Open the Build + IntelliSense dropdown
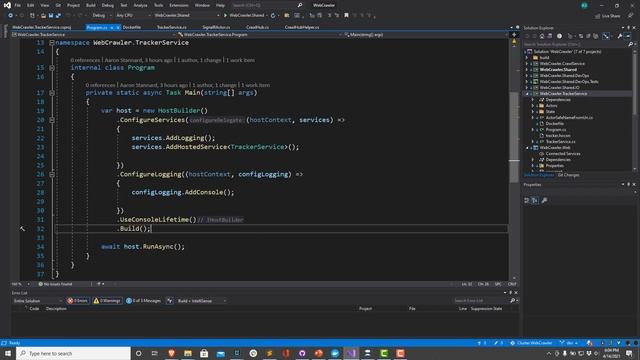640x360 pixels. coord(202,301)
